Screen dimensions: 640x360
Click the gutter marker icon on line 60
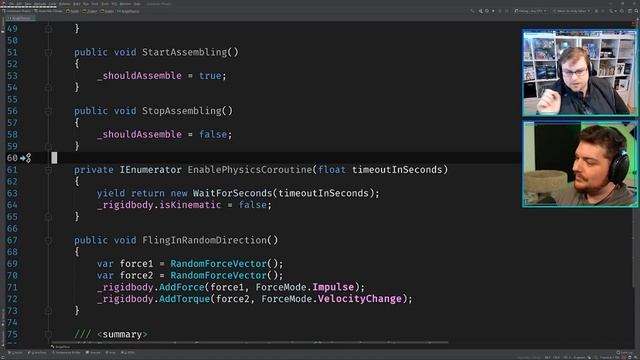26,158
